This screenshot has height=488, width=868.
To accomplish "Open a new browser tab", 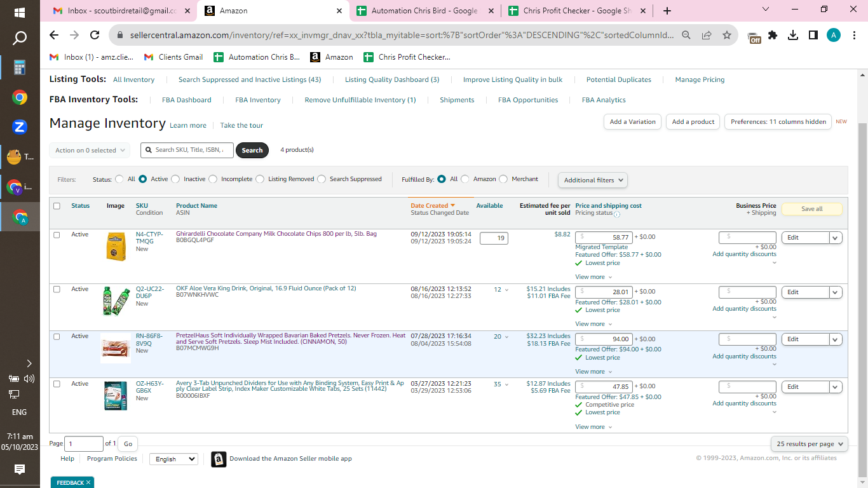I will pyautogui.click(x=667, y=11).
